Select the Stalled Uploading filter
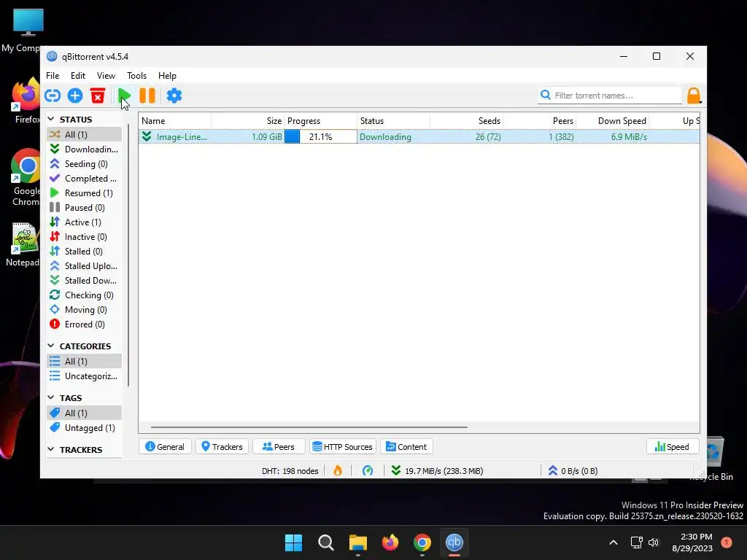This screenshot has height=560, width=747. (x=85, y=266)
